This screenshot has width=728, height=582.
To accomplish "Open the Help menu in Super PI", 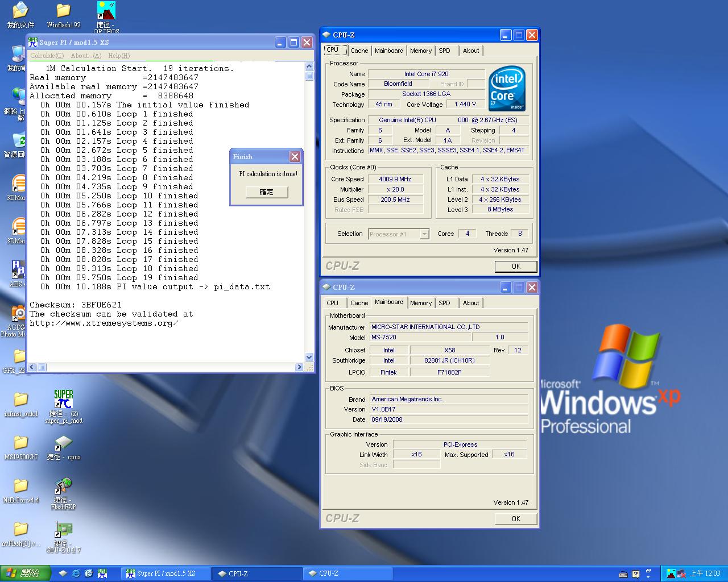I will 119,56.
